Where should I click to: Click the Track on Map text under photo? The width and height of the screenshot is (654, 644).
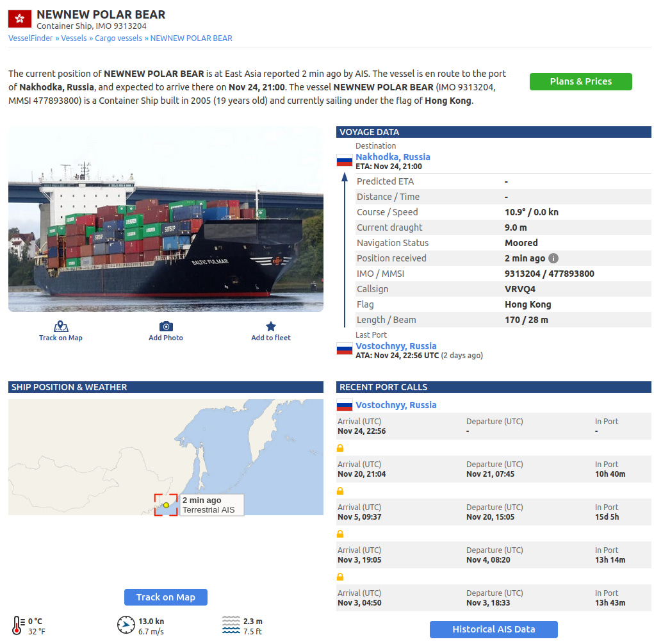tap(60, 338)
